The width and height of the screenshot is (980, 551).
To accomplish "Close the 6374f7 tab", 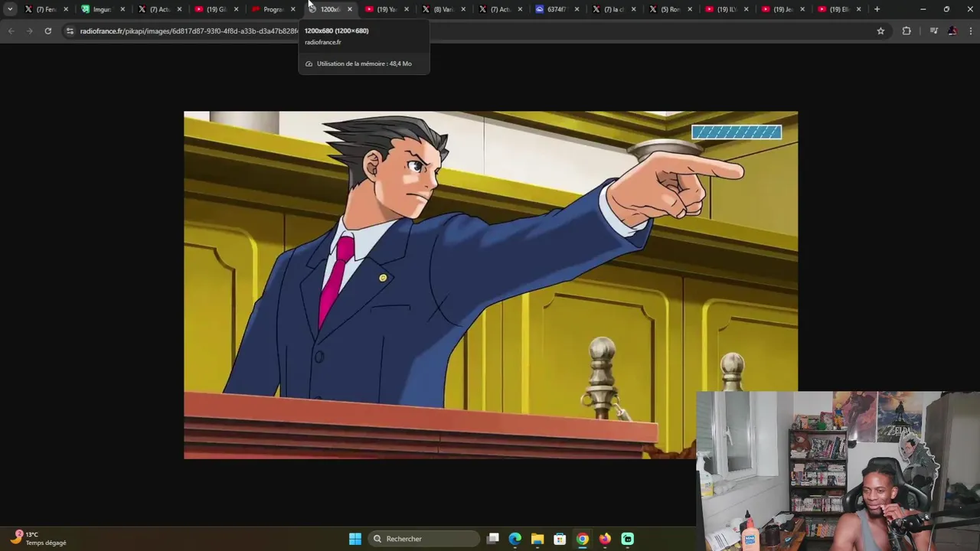I will [577, 9].
